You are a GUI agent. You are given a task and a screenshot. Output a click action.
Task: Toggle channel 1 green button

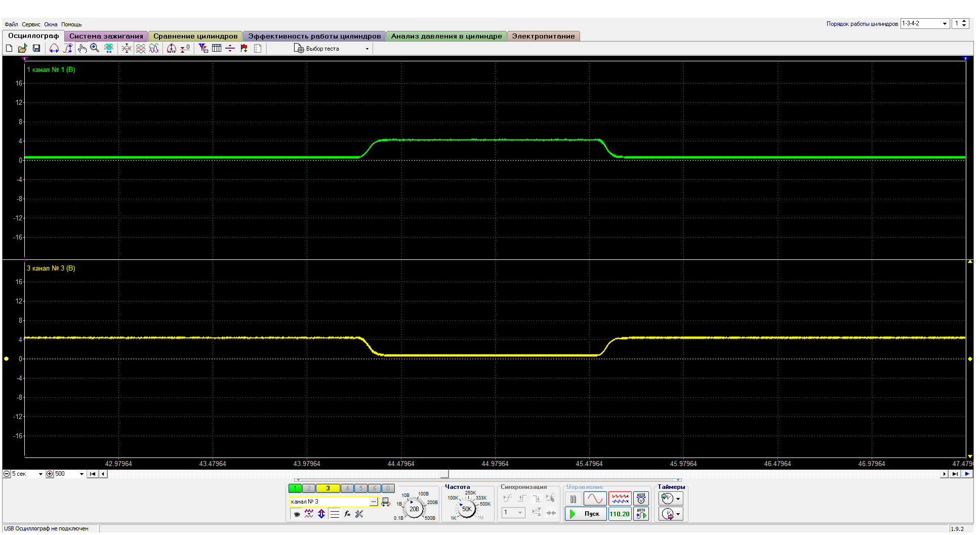pyautogui.click(x=295, y=488)
